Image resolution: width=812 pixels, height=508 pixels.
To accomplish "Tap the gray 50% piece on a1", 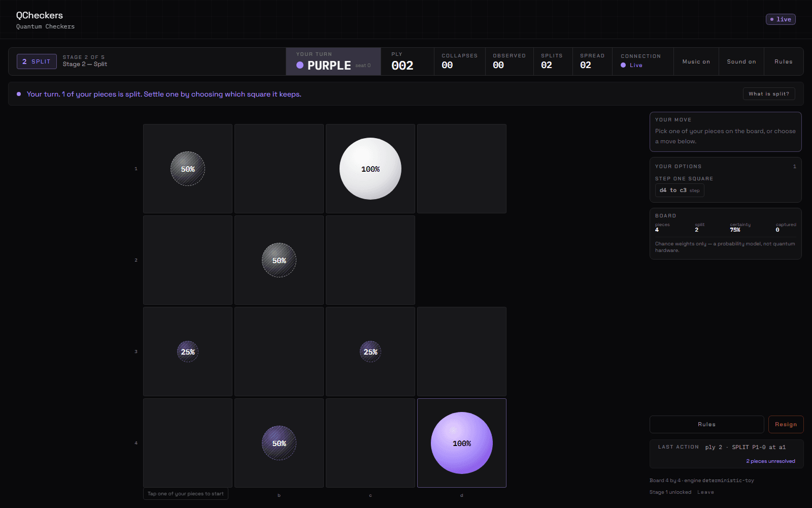I will click(x=188, y=169).
